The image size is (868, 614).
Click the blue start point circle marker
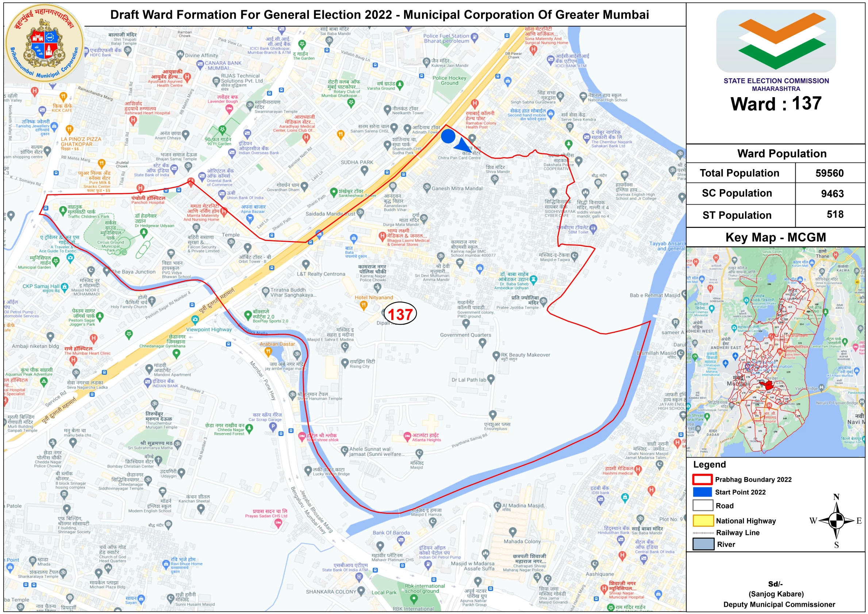click(448, 136)
